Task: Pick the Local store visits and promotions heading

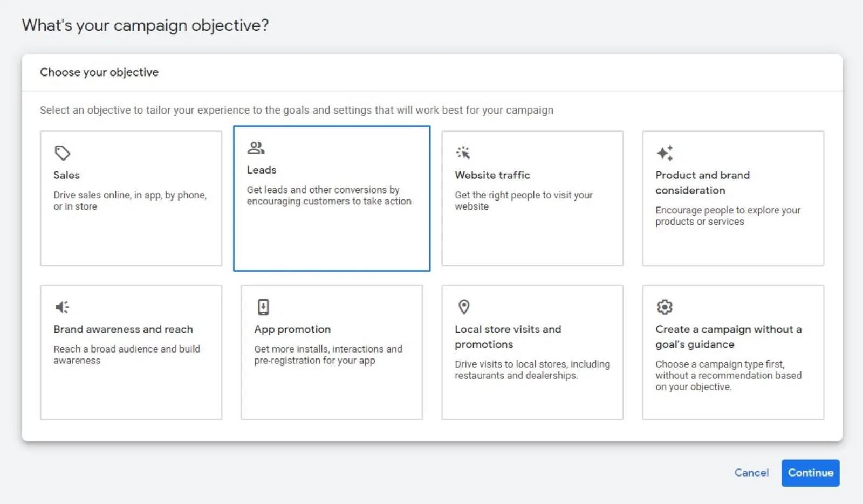Action: tap(508, 337)
